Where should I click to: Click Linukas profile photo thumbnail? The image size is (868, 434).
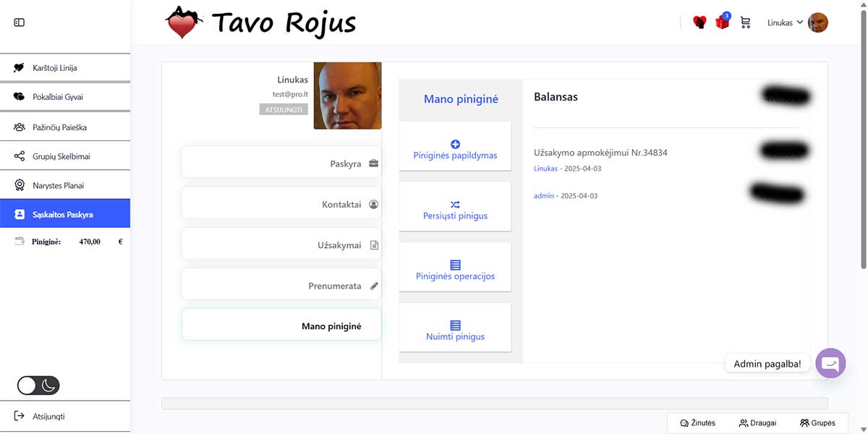click(347, 95)
